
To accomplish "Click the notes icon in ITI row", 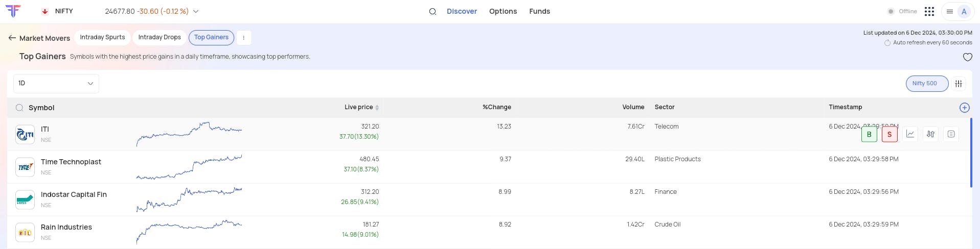I will [x=951, y=134].
